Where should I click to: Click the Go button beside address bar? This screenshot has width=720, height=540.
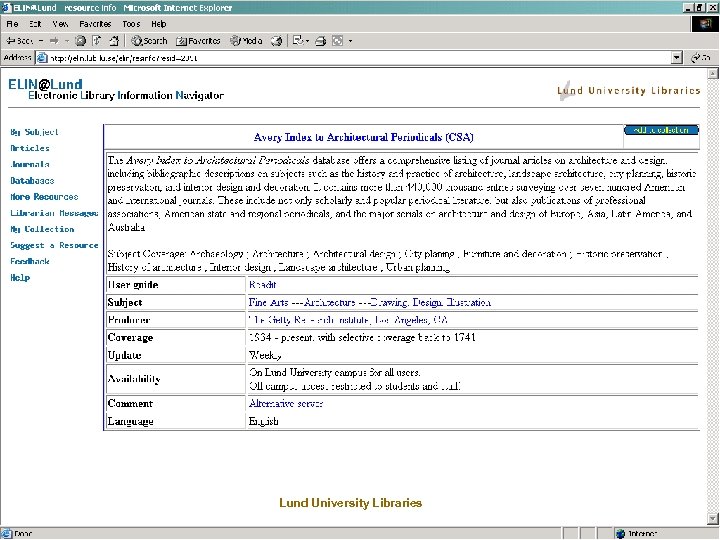coord(701,58)
